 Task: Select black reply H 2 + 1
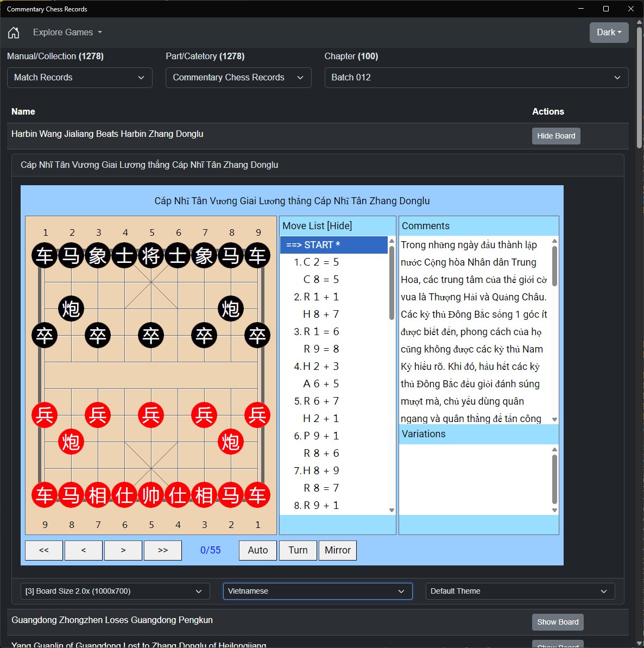point(334,418)
